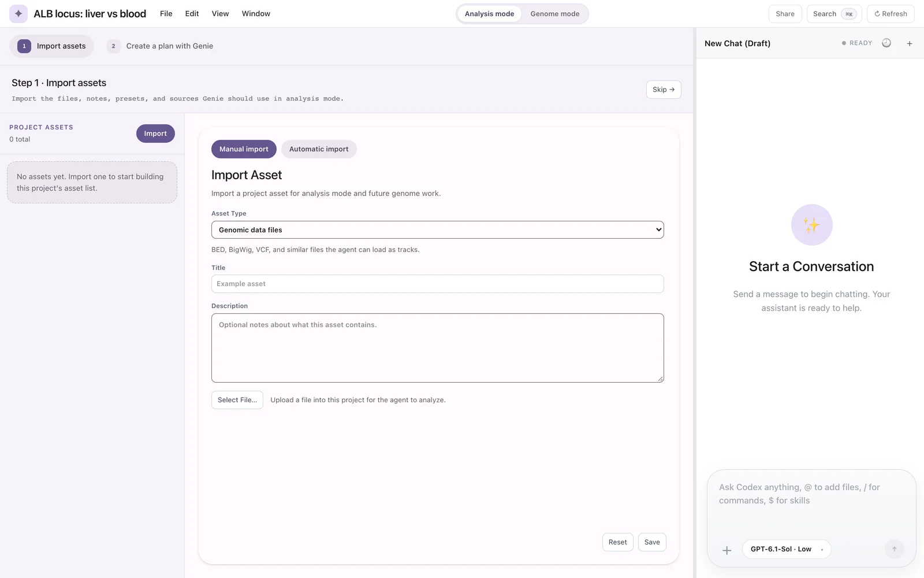Screen dimensions: 924x578
Task: Start new chat with plus icon
Action: [x=910, y=43]
